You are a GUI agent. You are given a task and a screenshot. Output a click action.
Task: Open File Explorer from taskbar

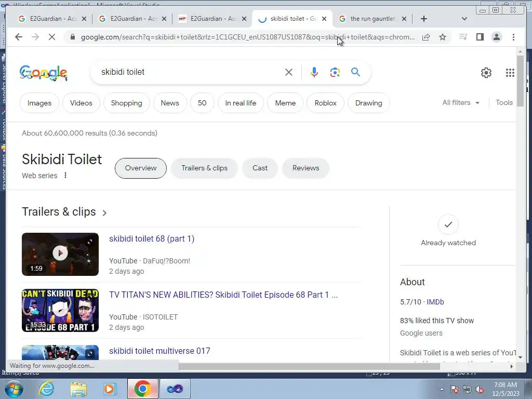[x=78, y=389]
